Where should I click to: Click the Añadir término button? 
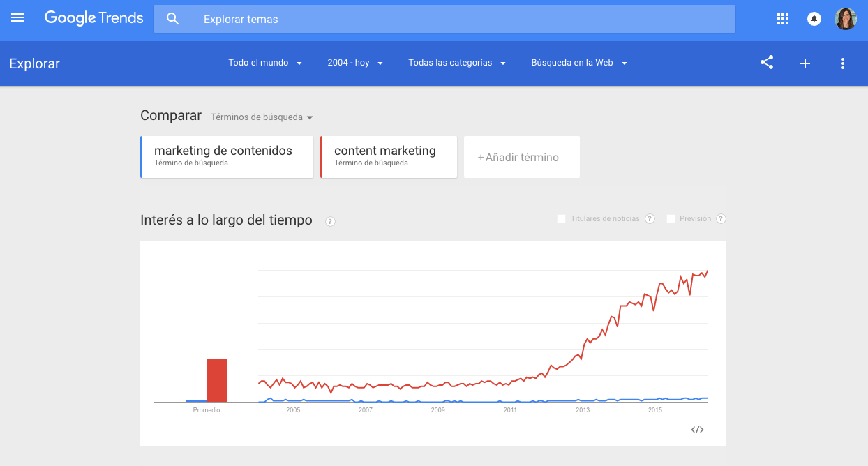coord(522,157)
